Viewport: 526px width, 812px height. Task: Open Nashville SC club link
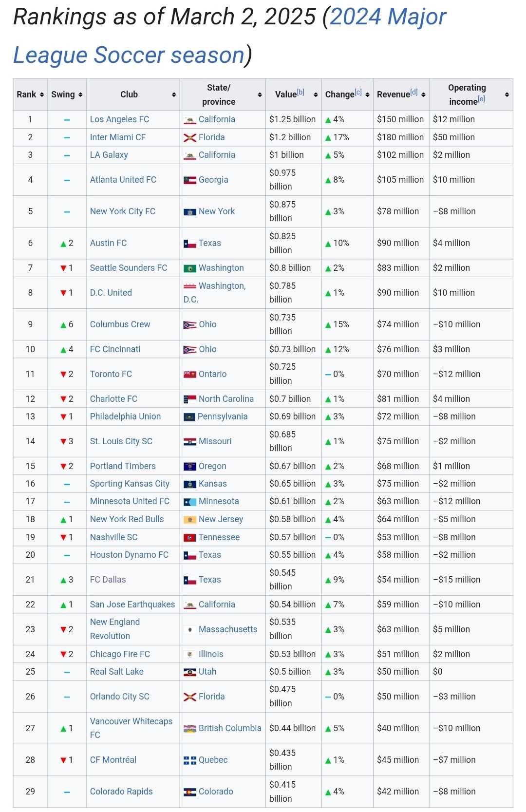pyautogui.click(x=114, y=537)
